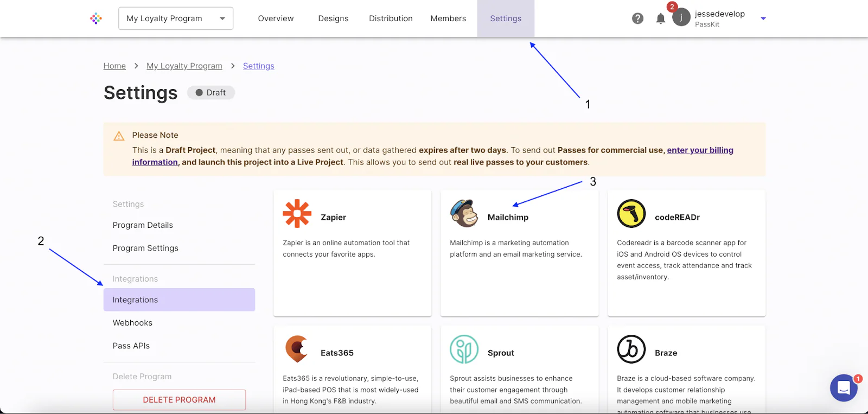Open My Loyalty Program dropdown
868x414 pixels.
[x=176, y=18]
